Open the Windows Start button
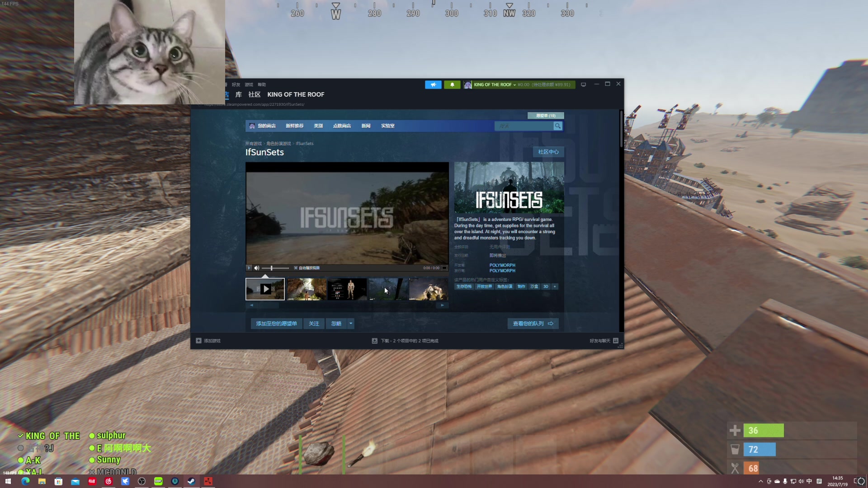The width and height of the screenshot is (868, 488). coord(8,481)
